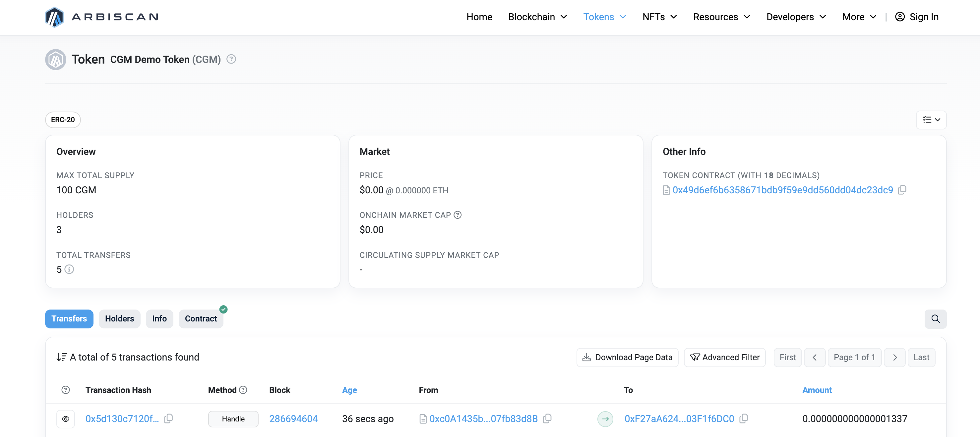Click the Sign In account icon

[x=900, y=17]
